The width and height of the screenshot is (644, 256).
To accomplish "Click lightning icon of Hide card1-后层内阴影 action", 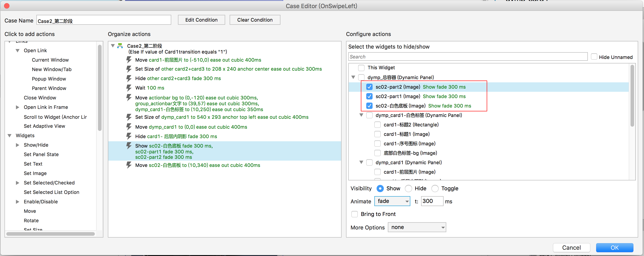I will [129, 136].
